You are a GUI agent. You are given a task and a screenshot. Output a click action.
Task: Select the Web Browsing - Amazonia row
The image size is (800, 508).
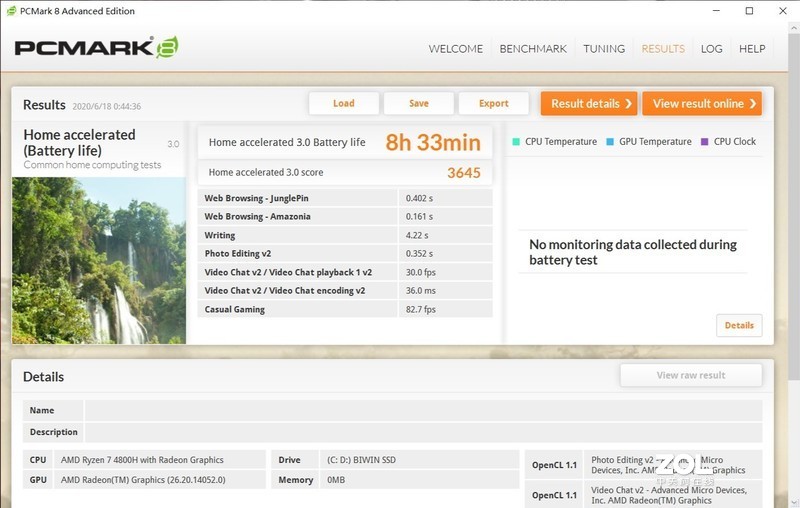(x=345, y=216)
